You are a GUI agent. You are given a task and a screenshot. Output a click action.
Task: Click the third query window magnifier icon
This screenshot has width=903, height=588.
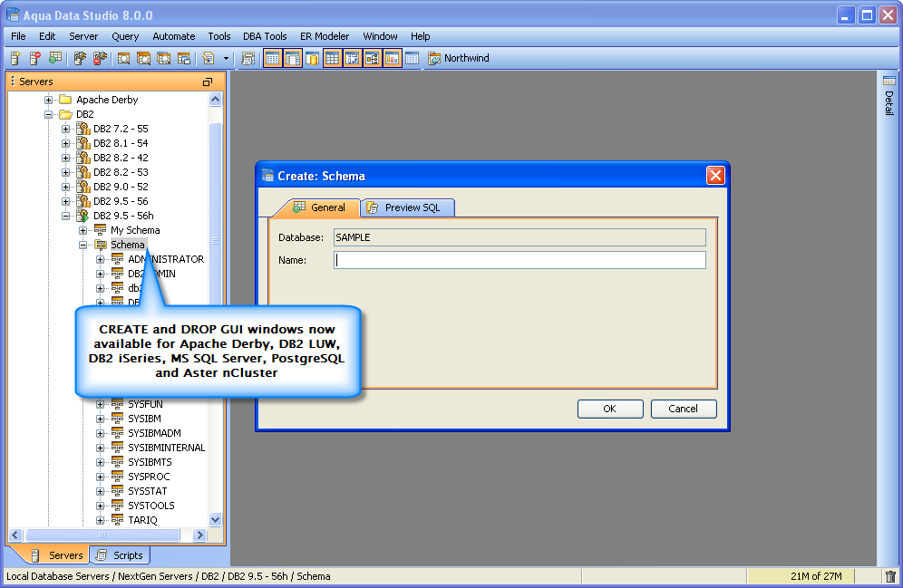click(163, 58)
